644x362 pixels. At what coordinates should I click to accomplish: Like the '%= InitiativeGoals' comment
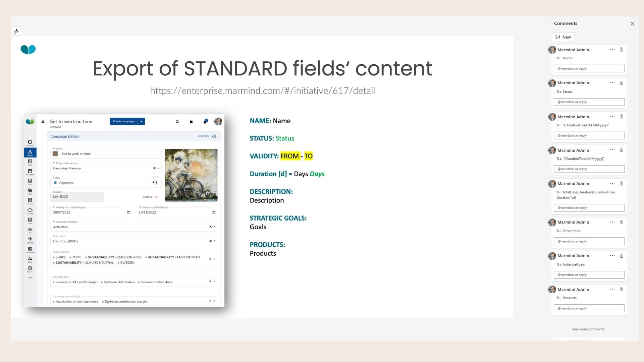621,256
